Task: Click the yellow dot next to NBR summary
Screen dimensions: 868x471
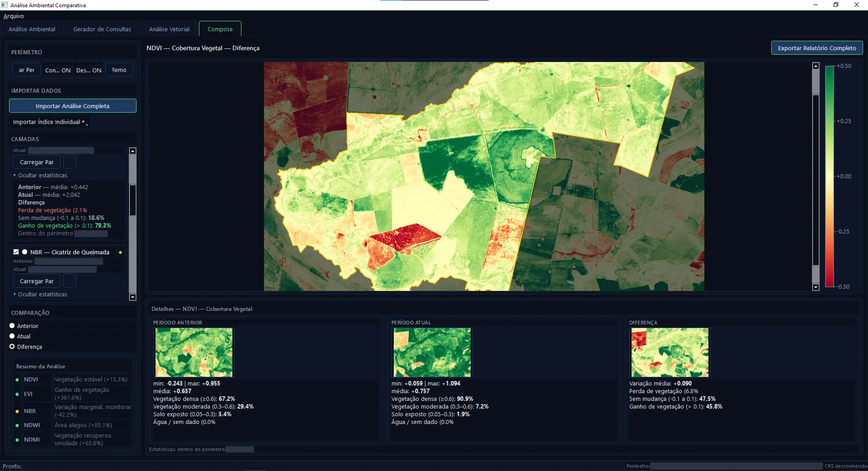Action: pos(17,411)
